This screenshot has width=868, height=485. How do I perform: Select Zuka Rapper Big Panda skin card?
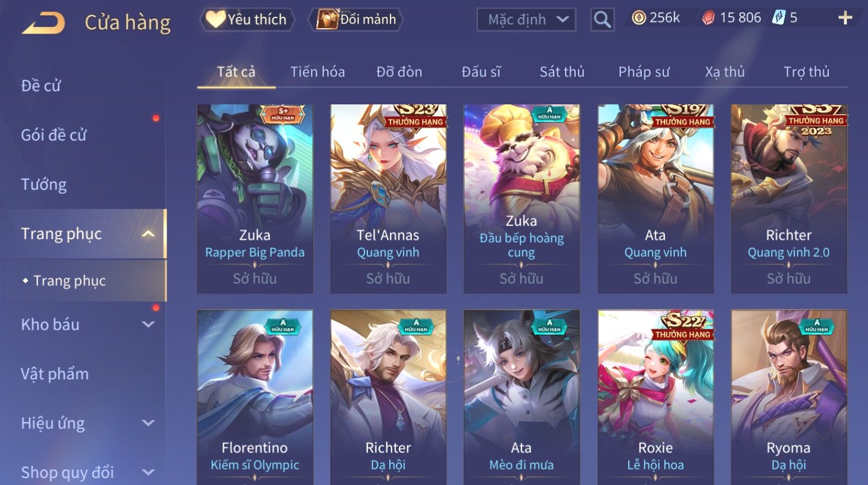click(x=255, y=199)
